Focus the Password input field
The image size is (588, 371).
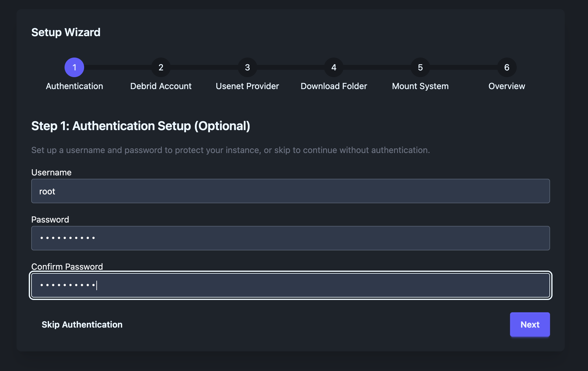290,238
